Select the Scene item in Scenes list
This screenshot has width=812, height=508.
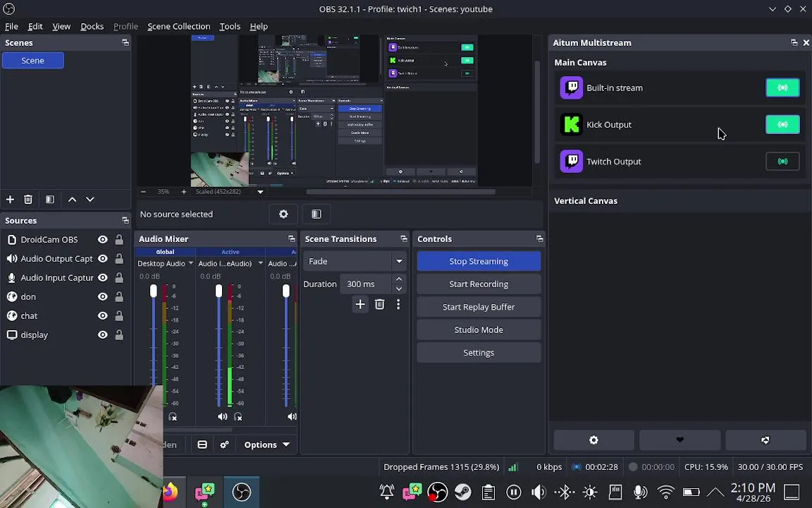[x=32, y=61]
